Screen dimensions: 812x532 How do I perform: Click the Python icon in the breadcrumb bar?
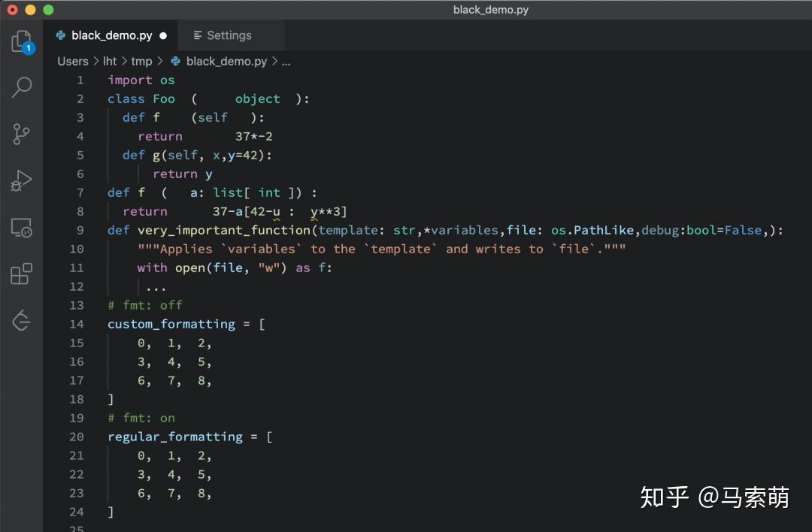[x=174, y=61]
